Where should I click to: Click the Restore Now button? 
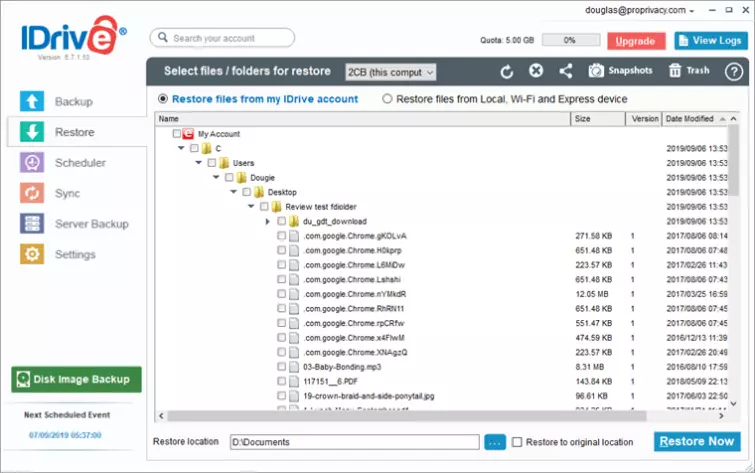tap(697, 441)
